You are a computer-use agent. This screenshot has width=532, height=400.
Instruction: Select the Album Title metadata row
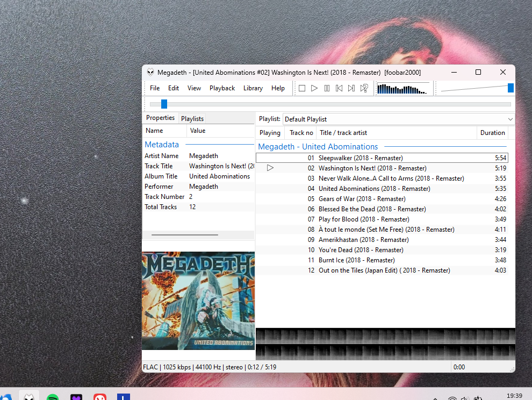click(198, 176)
